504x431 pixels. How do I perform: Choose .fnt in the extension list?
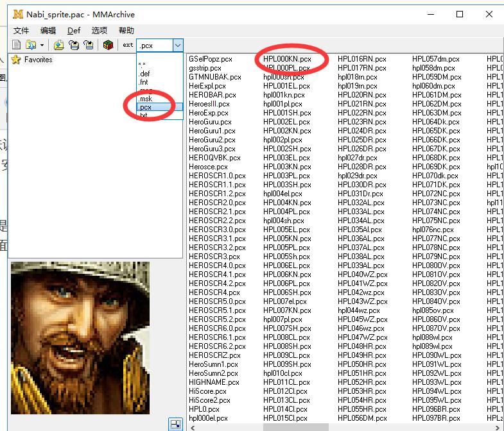click(160, 82)
